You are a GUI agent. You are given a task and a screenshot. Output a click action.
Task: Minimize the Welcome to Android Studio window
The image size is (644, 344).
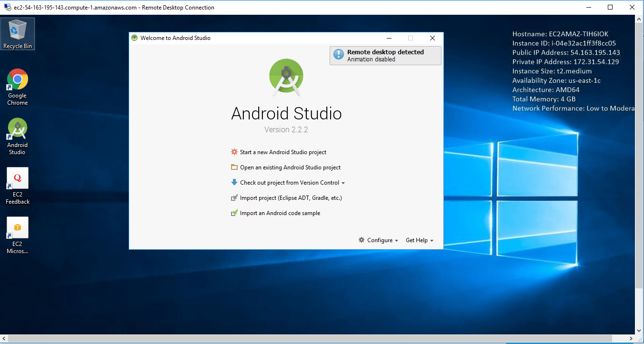tap(389, 38)
